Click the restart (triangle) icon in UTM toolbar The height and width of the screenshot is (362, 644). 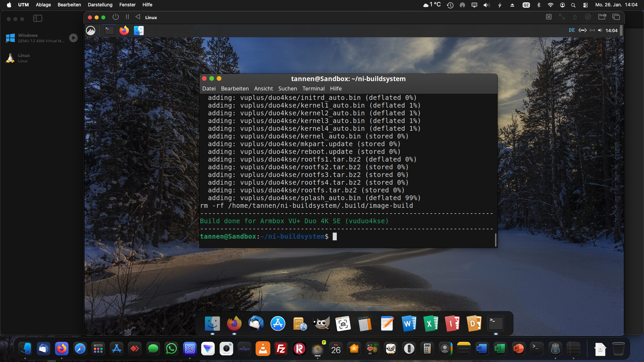138,17
